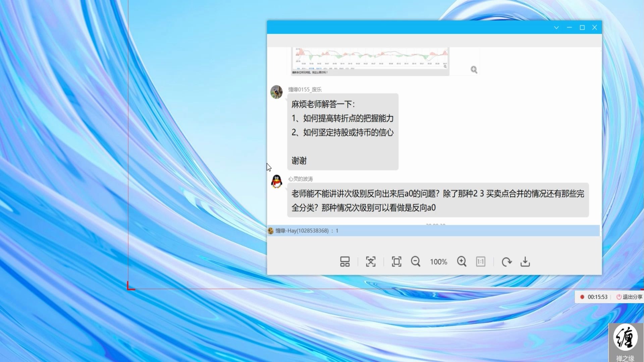Screen dimensions: 644x362
Task: Show the image at 1:1 size
Action: 481,261
